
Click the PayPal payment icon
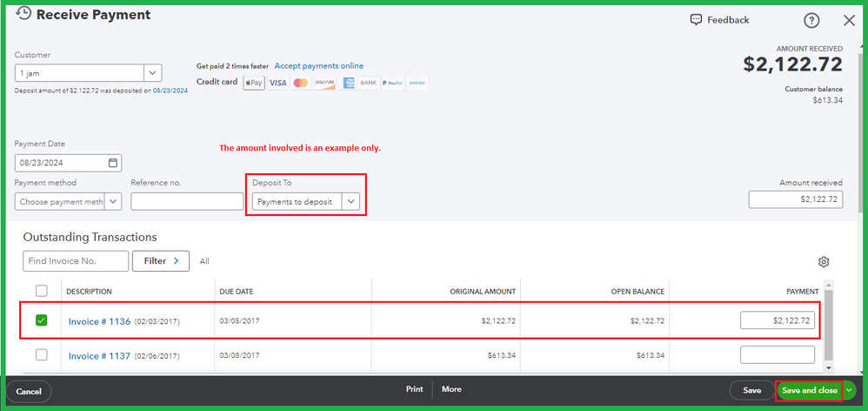(x=392, y=83)
